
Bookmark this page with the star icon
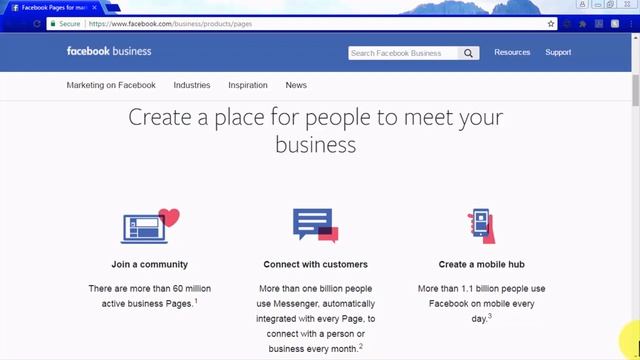click(551, 24)
